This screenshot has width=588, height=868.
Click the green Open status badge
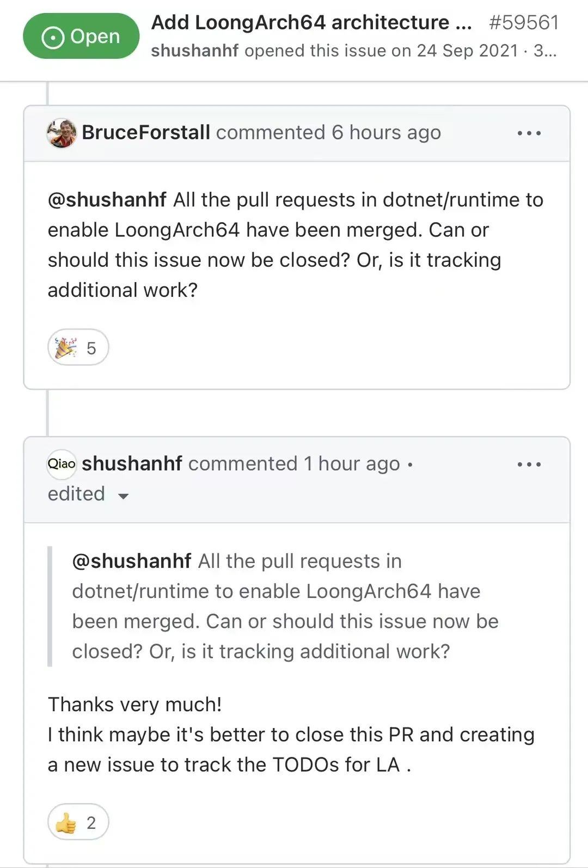click(81, 36)
